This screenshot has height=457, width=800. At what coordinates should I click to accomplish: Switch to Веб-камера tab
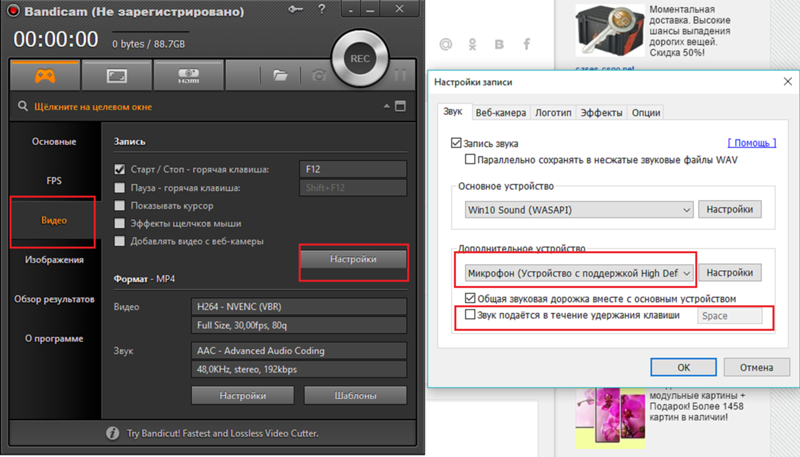pos(501,113)
